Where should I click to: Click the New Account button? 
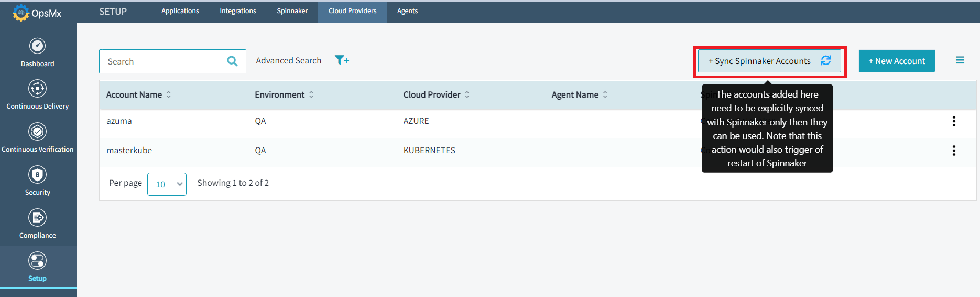(x=897, y=61)
